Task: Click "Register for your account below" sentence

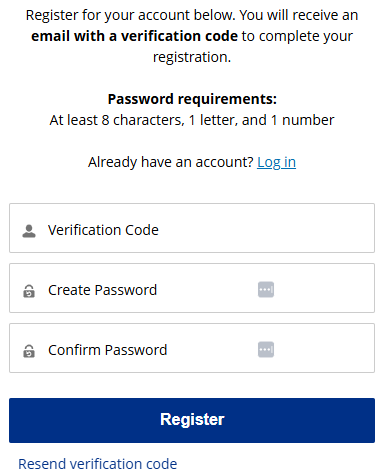Action: (131, 15)
